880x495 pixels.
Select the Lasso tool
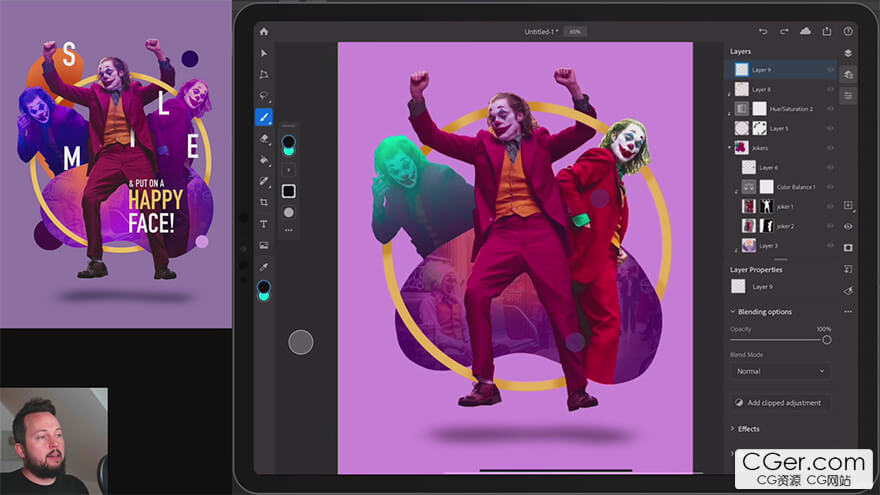264,96
